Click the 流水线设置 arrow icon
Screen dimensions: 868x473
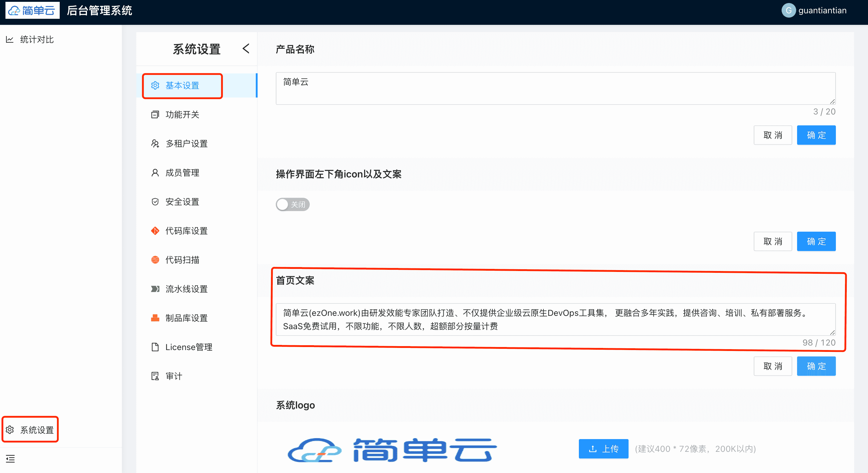coord(155,289)
